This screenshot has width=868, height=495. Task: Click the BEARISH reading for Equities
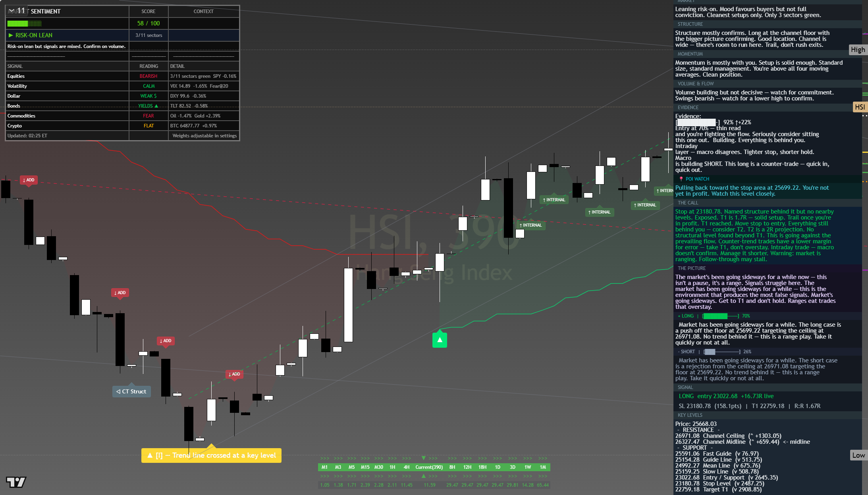click(x=149, y=76)
